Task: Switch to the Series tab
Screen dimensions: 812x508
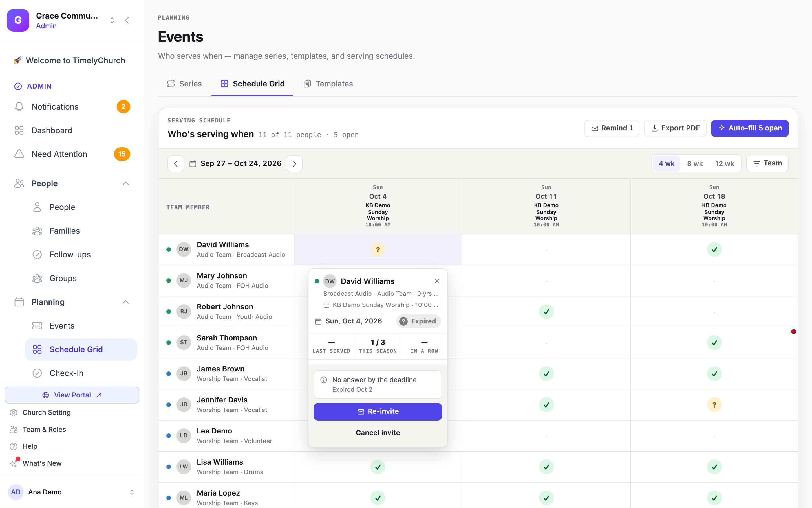Action: pos(184,84)
